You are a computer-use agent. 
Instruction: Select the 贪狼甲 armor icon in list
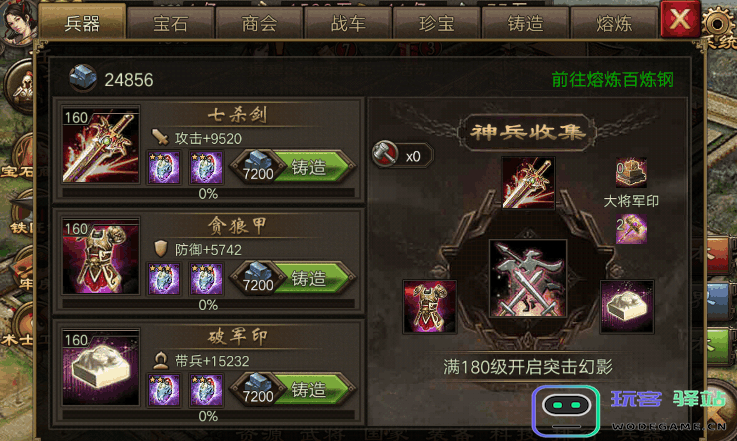click(101, 256)
